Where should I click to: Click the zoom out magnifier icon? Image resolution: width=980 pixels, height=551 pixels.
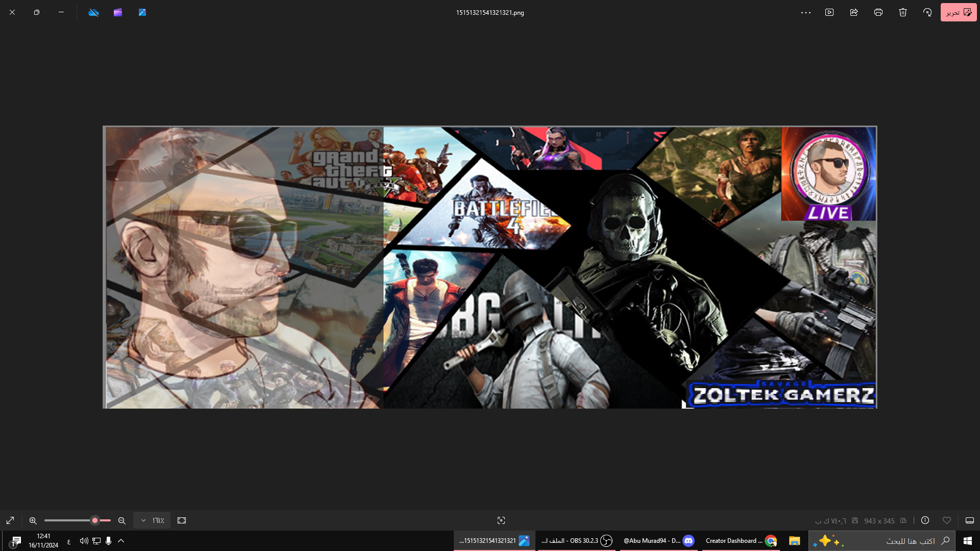pos(122,520)
